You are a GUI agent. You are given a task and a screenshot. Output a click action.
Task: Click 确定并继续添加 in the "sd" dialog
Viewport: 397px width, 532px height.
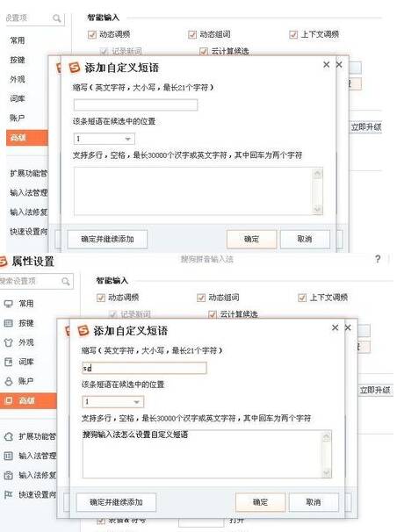[117, 502]
